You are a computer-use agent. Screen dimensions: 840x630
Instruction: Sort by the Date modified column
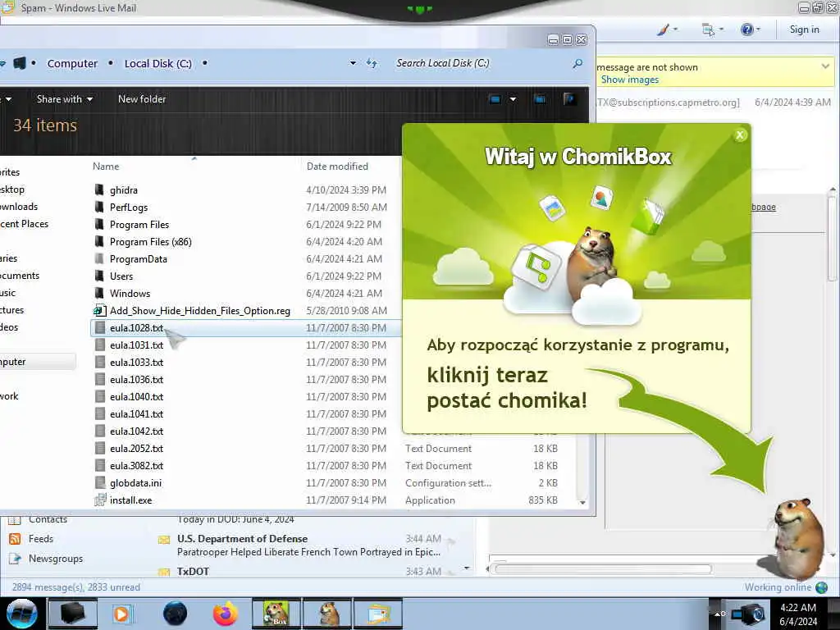[337, 166]
